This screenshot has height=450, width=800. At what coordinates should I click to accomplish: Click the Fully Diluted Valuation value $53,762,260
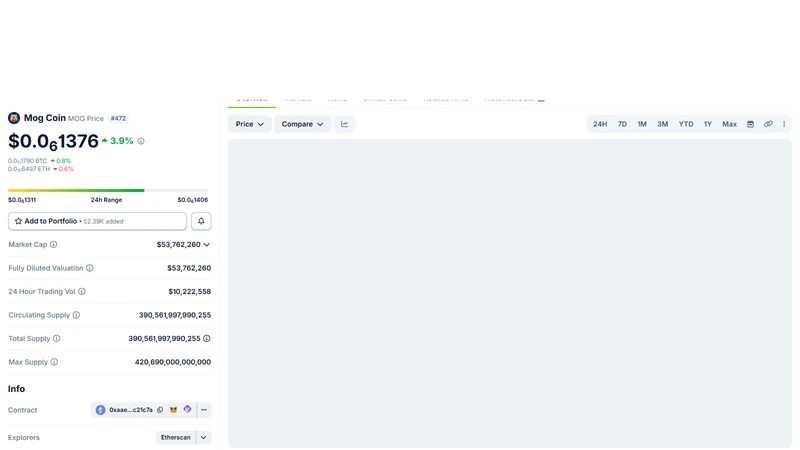point(189,268)
